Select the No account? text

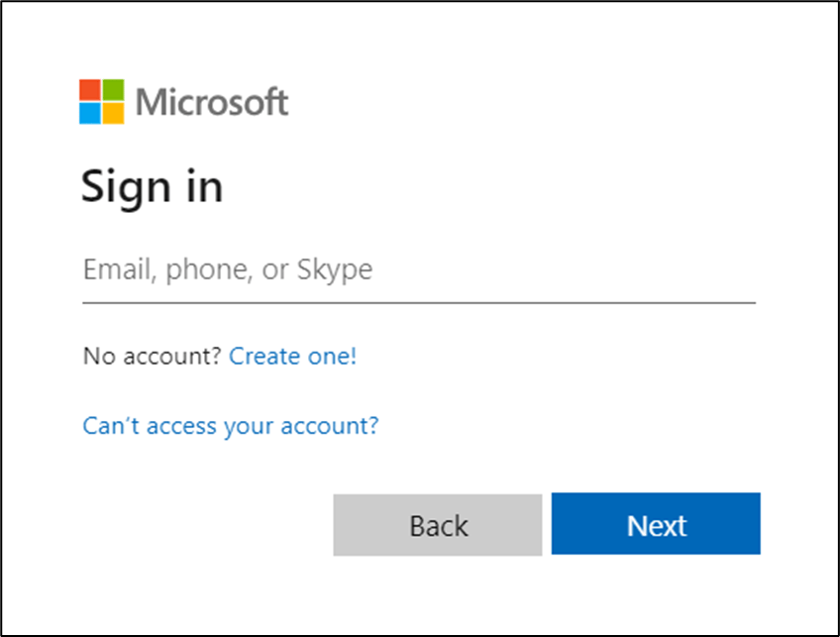[153, 357]
